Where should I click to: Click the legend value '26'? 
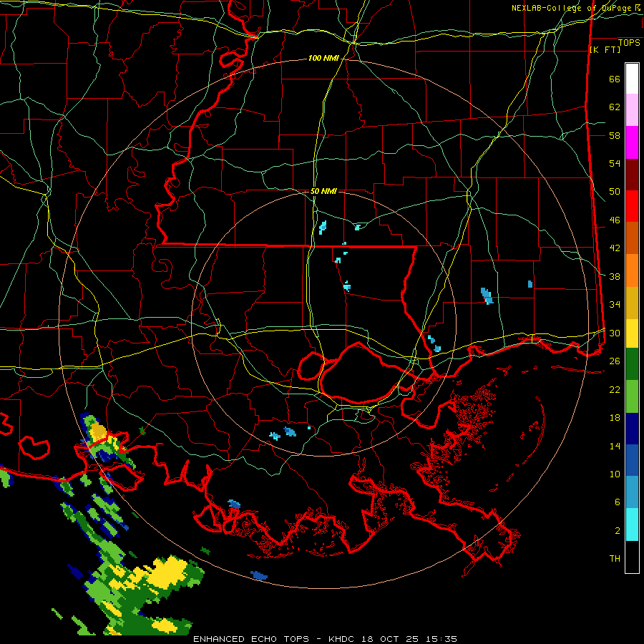click(x=615, y=361)
